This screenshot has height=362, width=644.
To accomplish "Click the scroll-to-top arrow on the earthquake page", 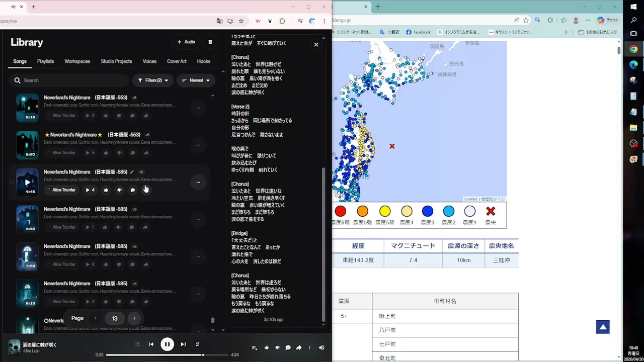I will 603,327.
